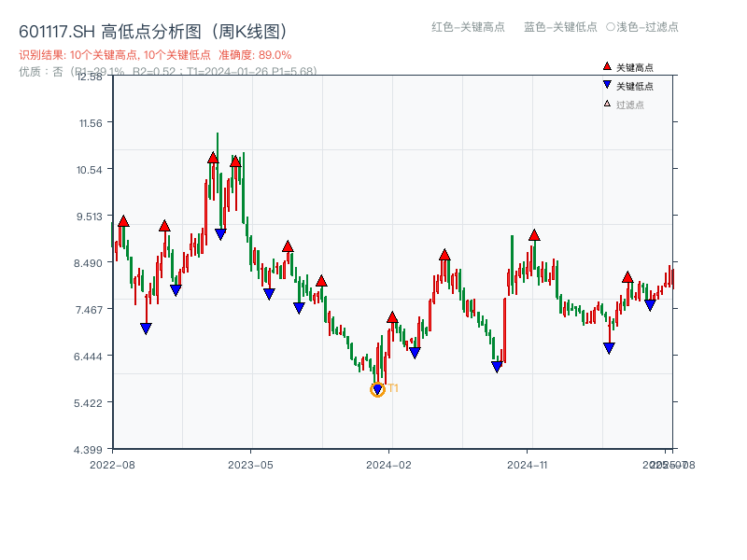Select the red triangle marker at the chart's highest peak
The width and height of the screenshot is (747, 560).
[212, 158]
